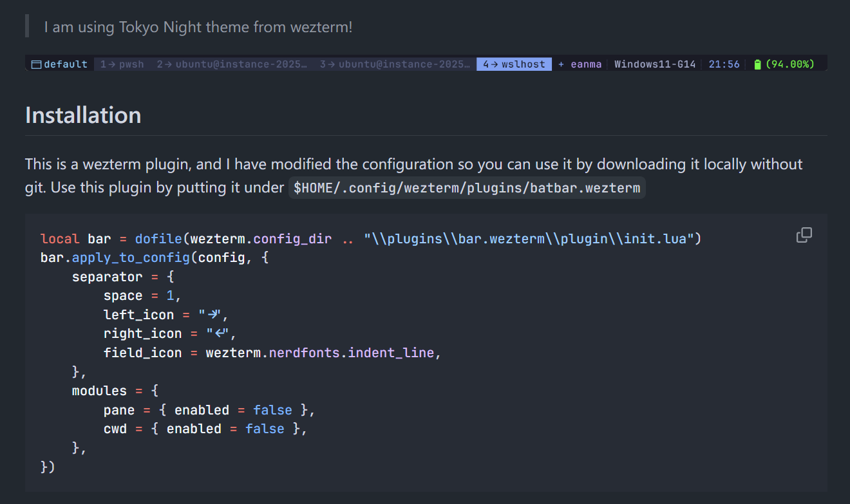Click the Installation heading
The image size is (850, 504).
83,115
